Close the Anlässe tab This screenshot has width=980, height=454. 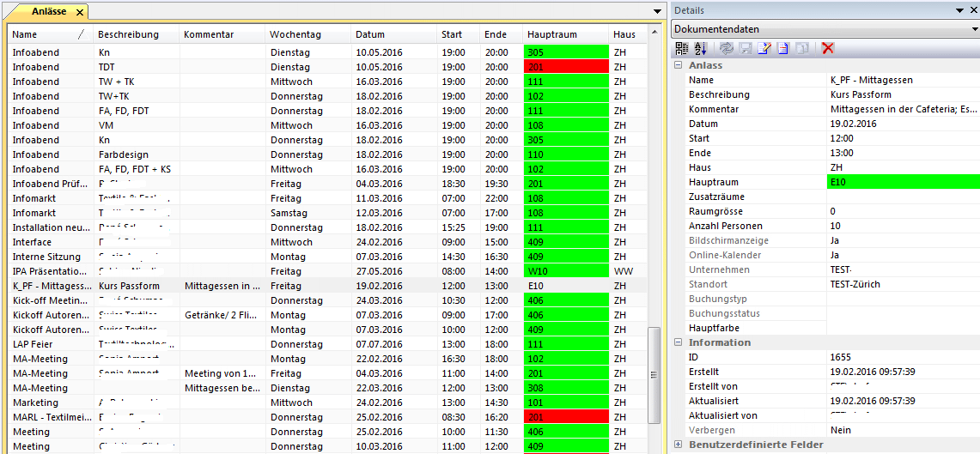(x=79, y=12)
